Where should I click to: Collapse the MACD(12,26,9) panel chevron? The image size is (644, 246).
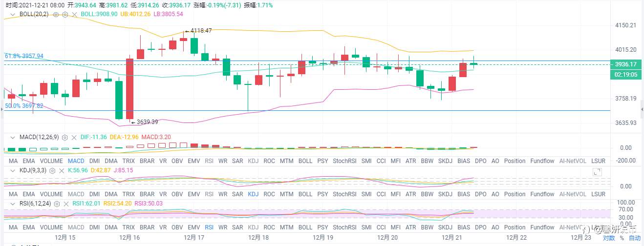point(13,137)
